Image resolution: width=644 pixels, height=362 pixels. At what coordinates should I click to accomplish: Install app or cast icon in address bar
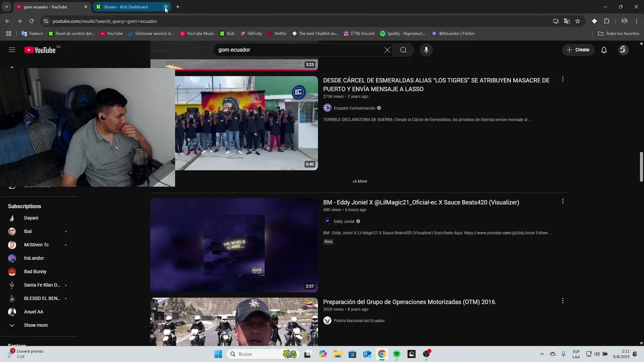click(x=555, y=21)
